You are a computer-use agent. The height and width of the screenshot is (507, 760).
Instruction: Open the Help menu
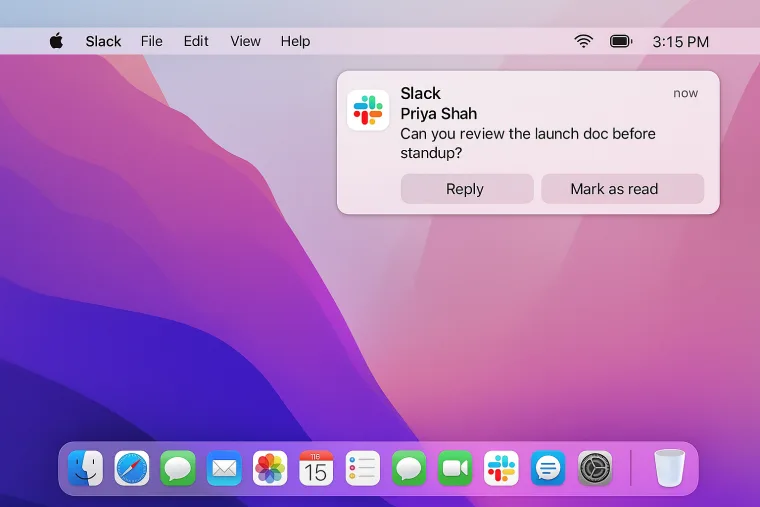(x=295, y=42)
